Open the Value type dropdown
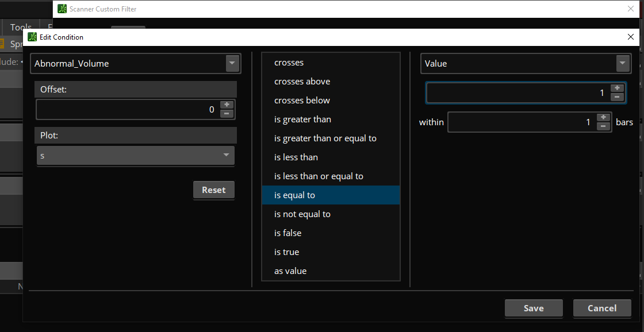 click(622, 63)
